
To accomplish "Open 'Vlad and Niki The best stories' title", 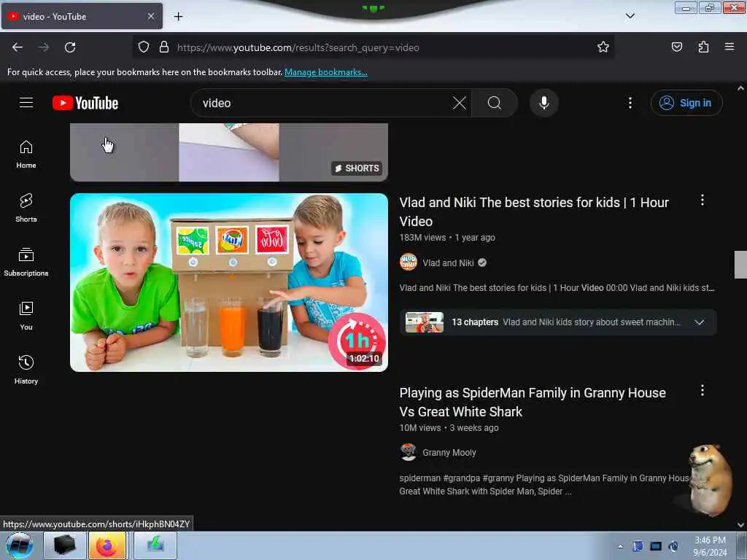I will point(534,212).
